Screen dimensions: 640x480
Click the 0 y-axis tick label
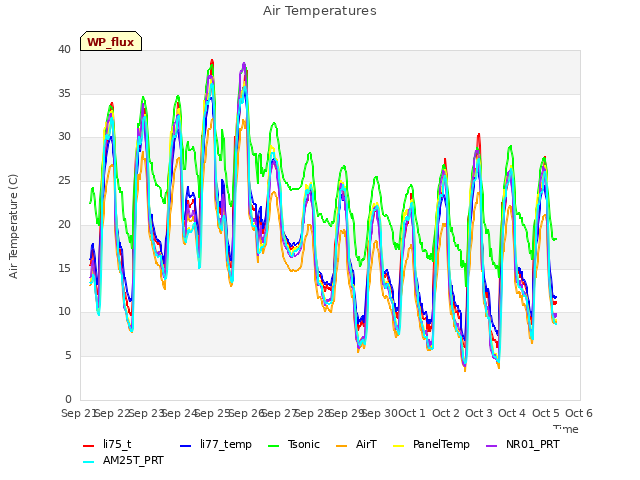tap(68, 399)
